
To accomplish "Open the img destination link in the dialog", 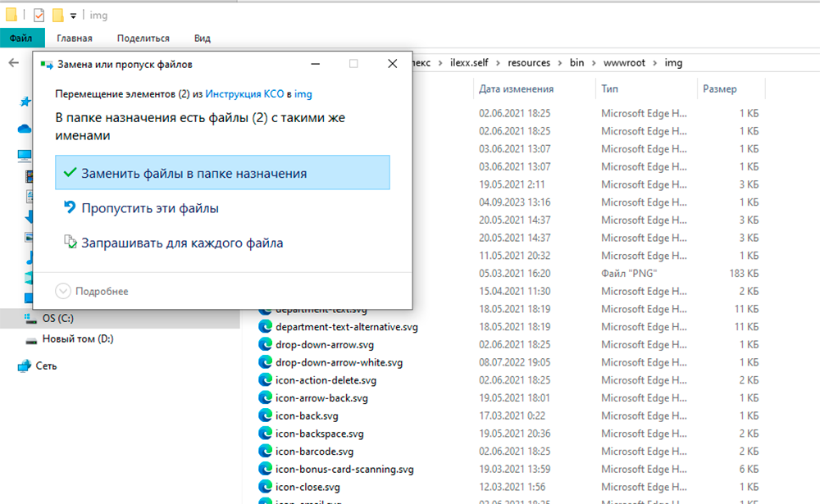I will pos(303,94).
